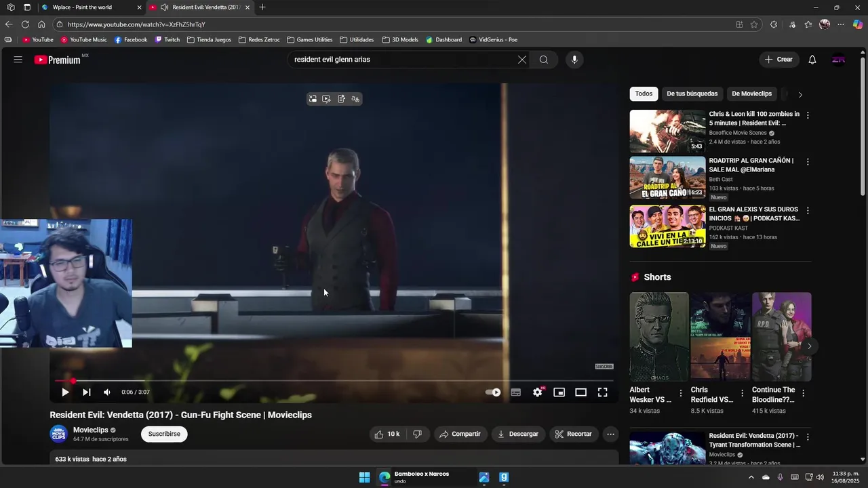Enable miniplayer mode

(x=559, y=392)
